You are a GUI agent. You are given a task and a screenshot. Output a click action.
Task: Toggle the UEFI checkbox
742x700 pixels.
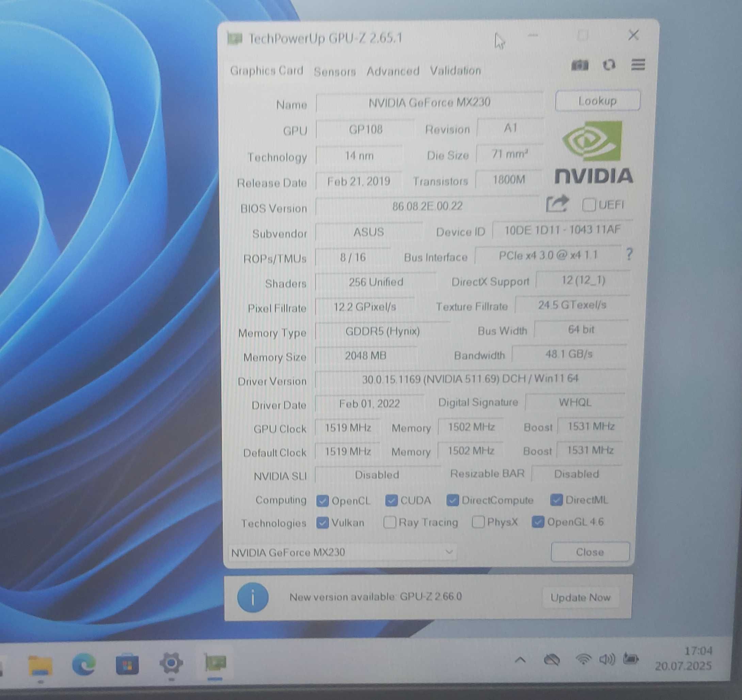click(x=588, y=205)
